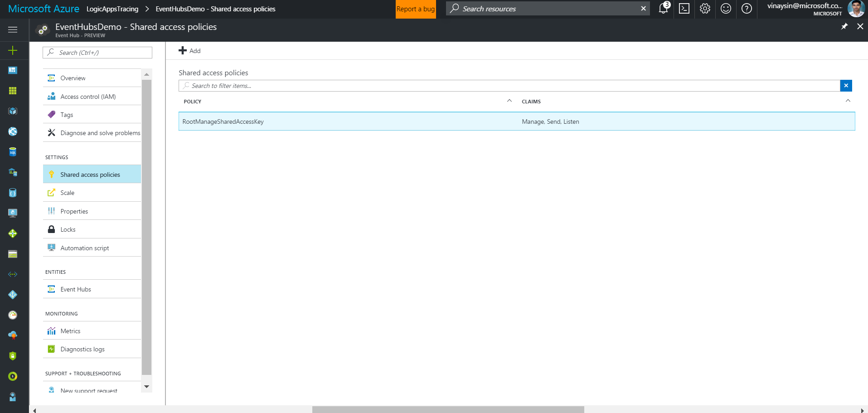Select Locks menu item
The image size is (868, 413).
pyautogui.click(x=92, y=229)
